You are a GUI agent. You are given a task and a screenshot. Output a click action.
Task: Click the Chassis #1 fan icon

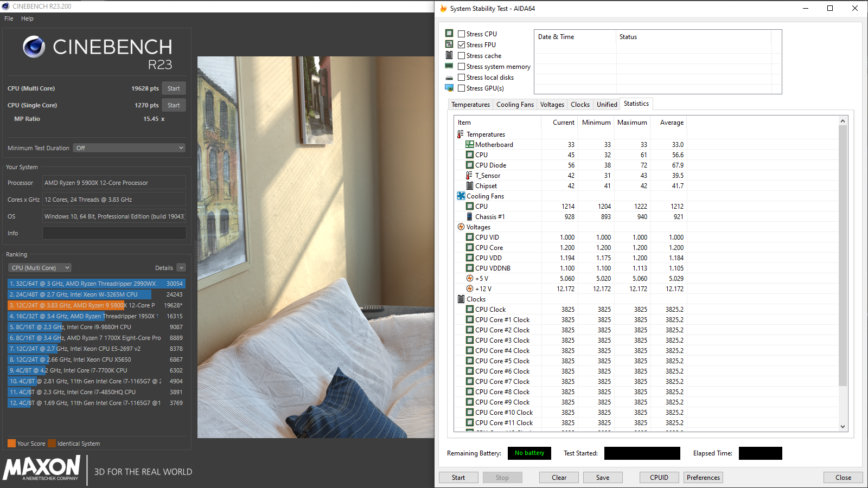click(470, 216)
